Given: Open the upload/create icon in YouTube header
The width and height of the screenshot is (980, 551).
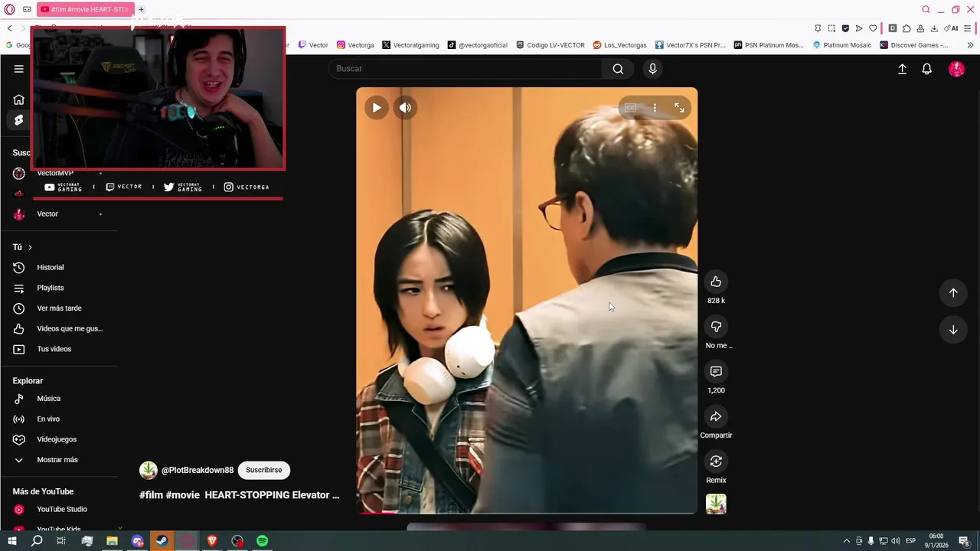Looking at the screenshot, I should [902, 69].
